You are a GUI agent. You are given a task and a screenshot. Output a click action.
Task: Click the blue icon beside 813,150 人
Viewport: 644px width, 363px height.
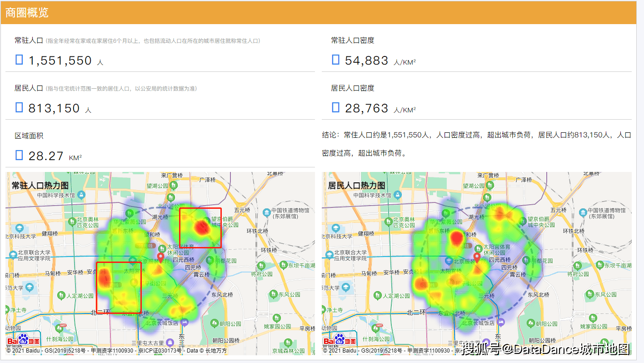[19, 107]
